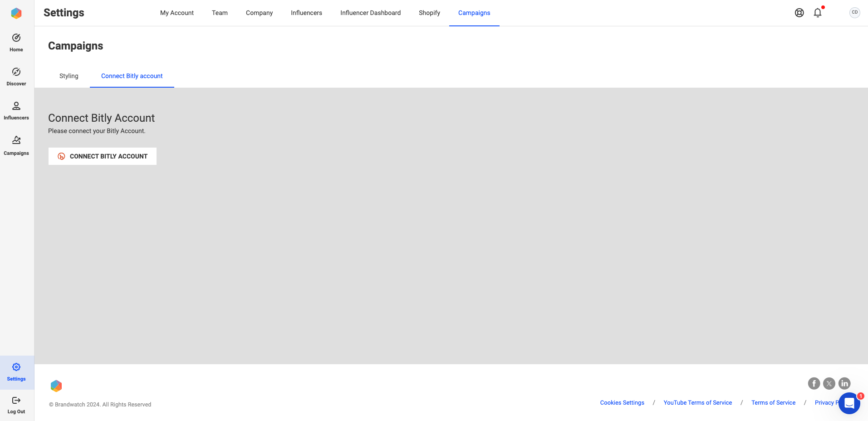This screenshot has height=421, width=868.
Task: Open the CD user avatar menu
Action: tap(855, 13)
